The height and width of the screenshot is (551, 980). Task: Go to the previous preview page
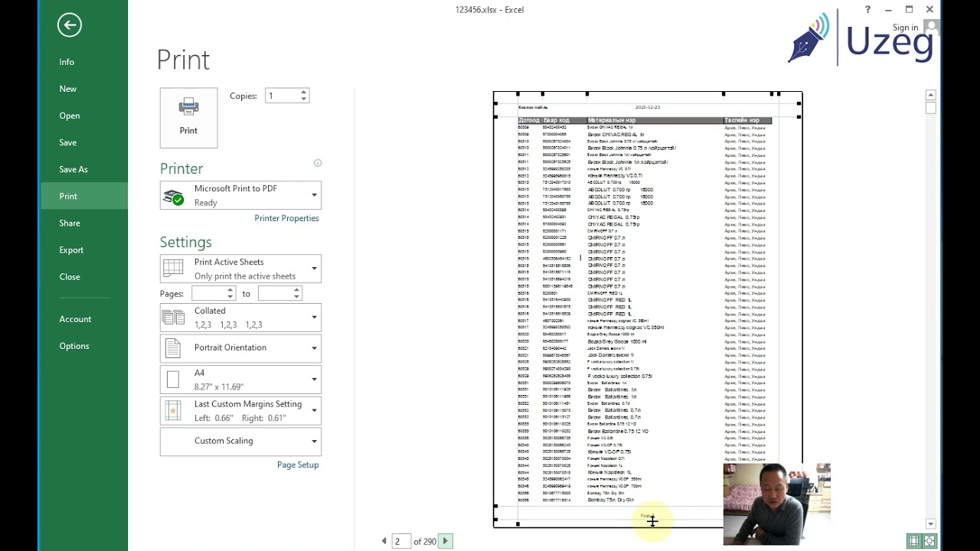click(x=384, y=541)
